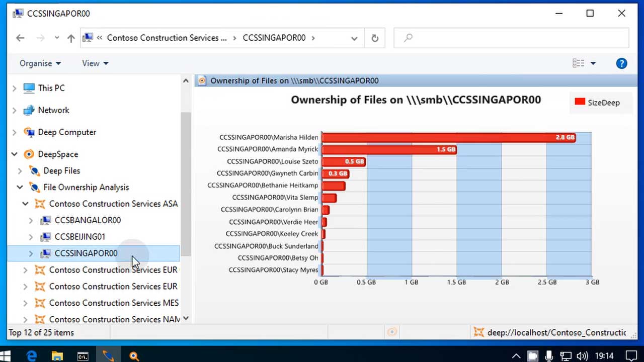Click CCSSINGAPOR00 in the address breadcrumb
644x362 pixels.
click(x=274, y=38)
